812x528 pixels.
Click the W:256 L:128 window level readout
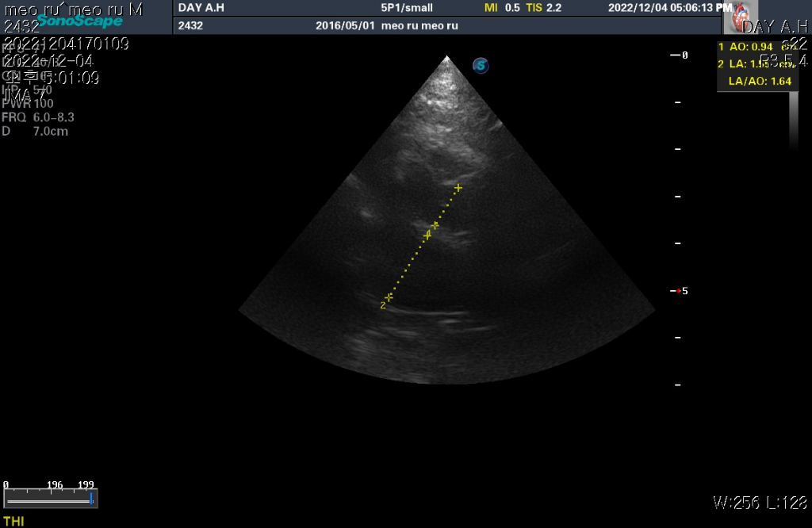coord(760,503)
